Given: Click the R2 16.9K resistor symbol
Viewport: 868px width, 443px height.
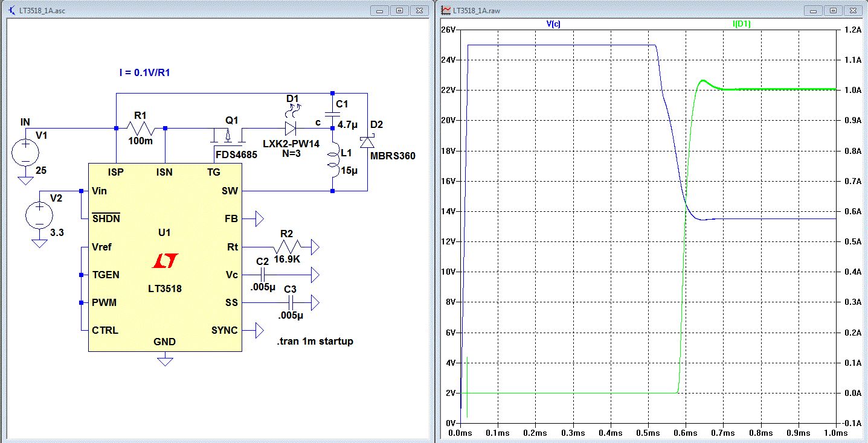Looking at the screenshot, I should 286,247.
